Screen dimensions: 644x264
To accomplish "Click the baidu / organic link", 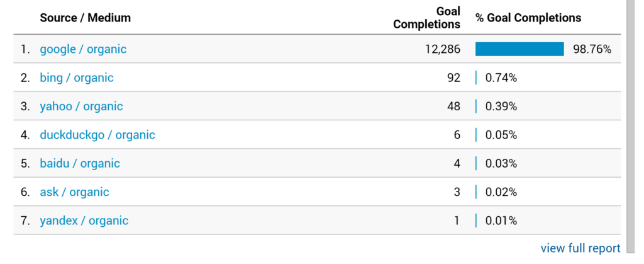I will point(80,164).
